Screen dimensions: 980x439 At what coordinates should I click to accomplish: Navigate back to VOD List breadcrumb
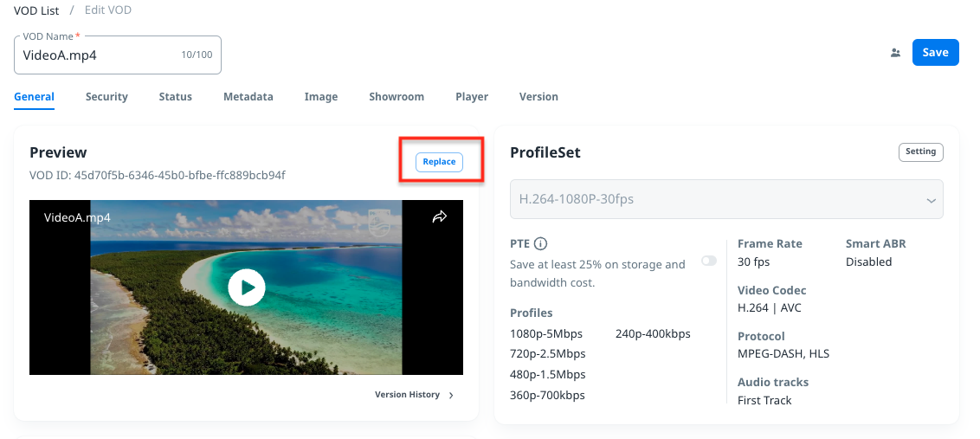click(36, 10)
